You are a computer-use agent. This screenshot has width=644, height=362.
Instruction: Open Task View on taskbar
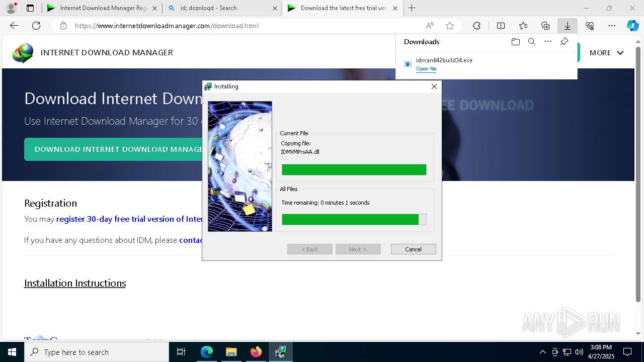[181, 352]
